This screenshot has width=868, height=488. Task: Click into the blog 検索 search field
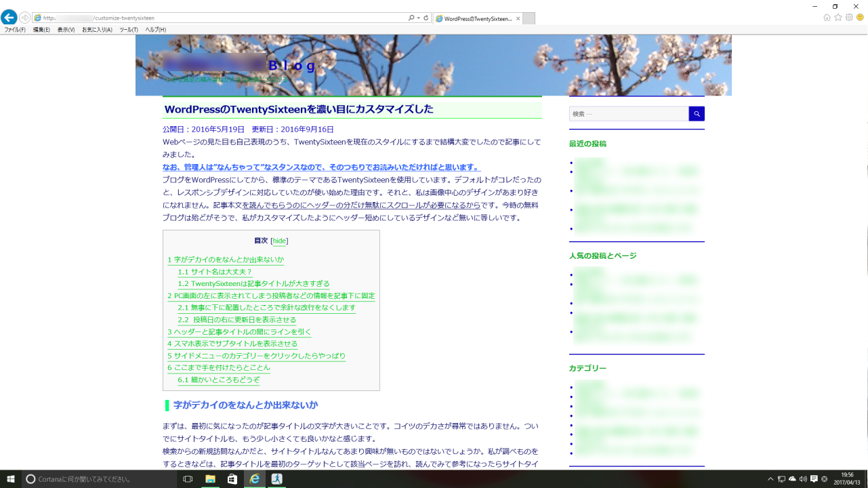pyautogui.click(x=629, y=114)
